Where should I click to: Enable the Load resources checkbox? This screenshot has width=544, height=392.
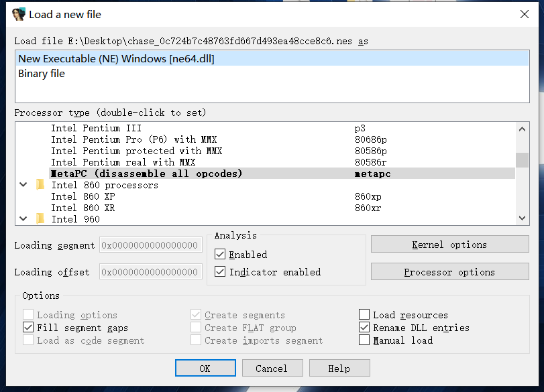pos(364,315)
